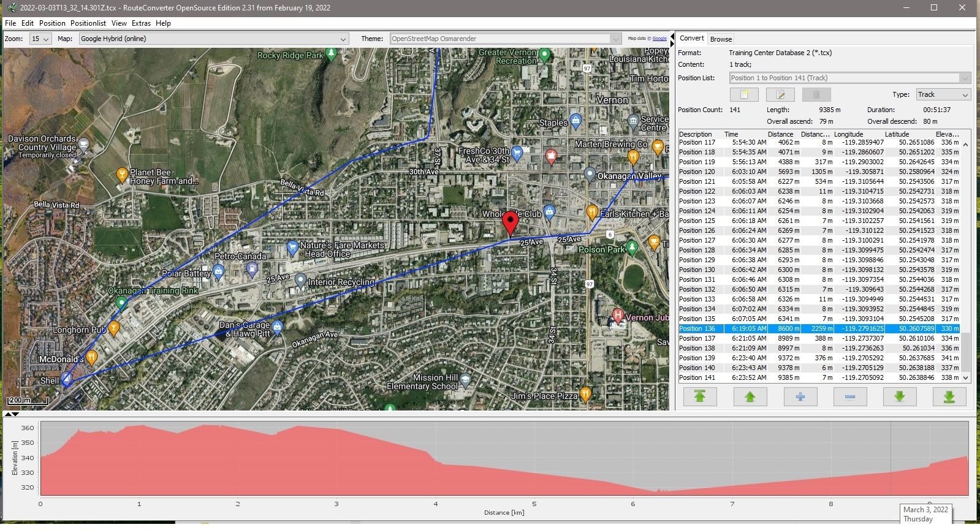
Task: Move selected position to top of list
Action: tap(700, 397)
